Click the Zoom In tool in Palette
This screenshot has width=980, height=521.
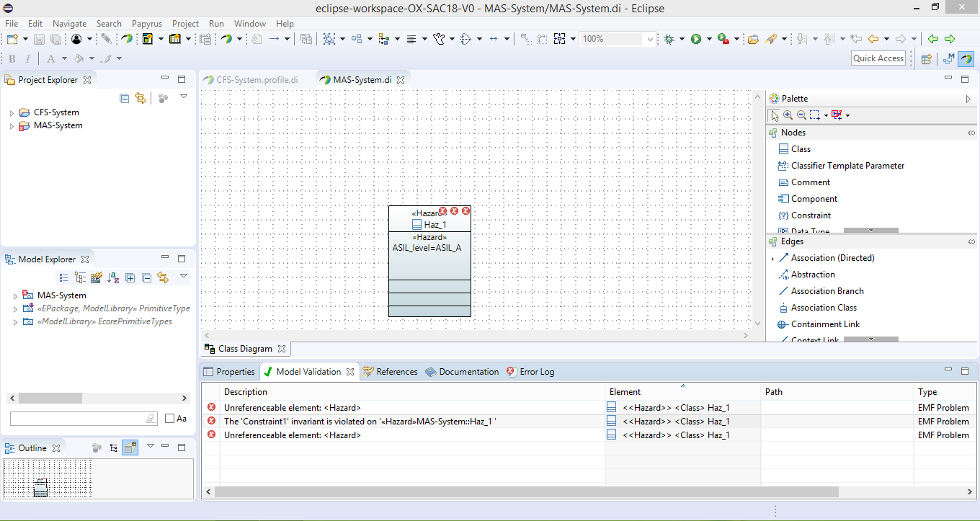point(788,115)
